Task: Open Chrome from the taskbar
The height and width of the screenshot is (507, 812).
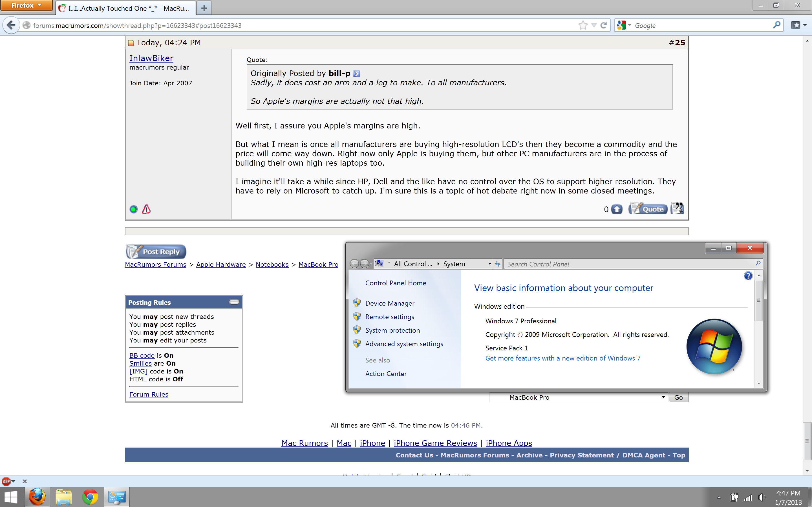Action: 90,497
